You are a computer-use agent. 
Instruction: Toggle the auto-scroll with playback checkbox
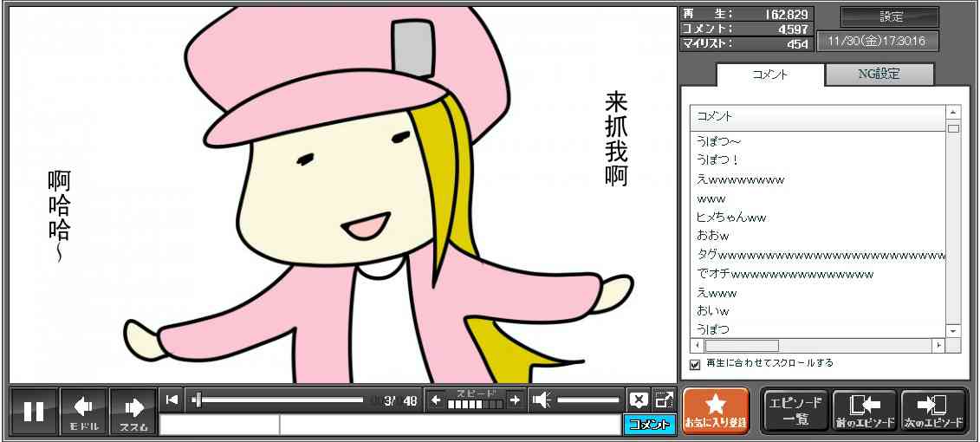(694, 364)
